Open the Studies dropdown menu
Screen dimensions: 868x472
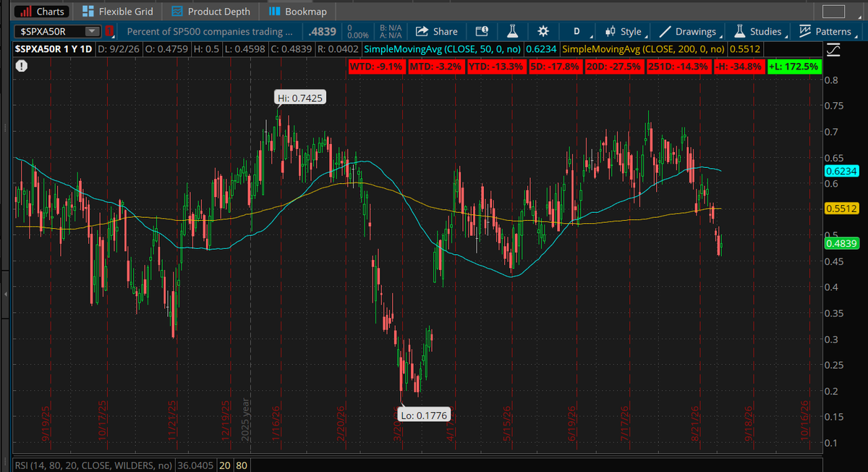pyautogui.click(x=760, y=31)
